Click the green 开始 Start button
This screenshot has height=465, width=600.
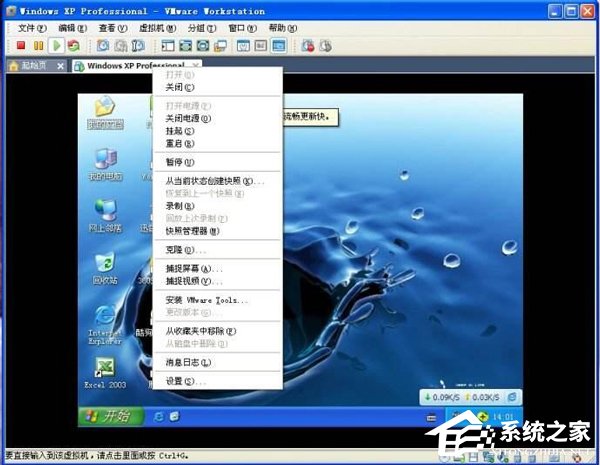pyautogui.click(x=110, y=416)
